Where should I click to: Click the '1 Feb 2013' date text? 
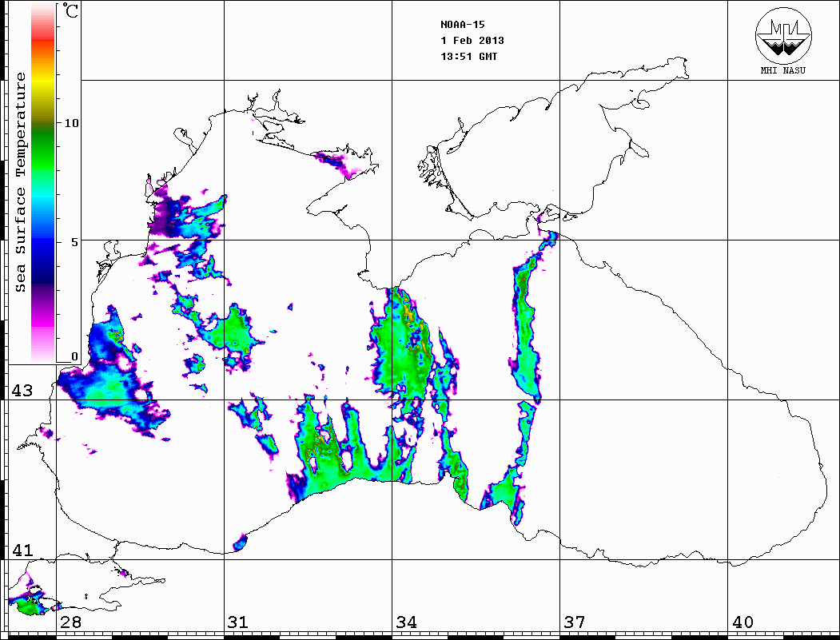point(472,41)
